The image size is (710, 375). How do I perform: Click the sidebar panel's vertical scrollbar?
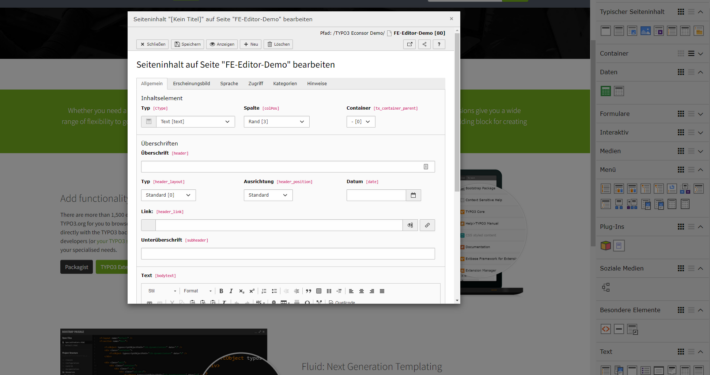point(593,143)
